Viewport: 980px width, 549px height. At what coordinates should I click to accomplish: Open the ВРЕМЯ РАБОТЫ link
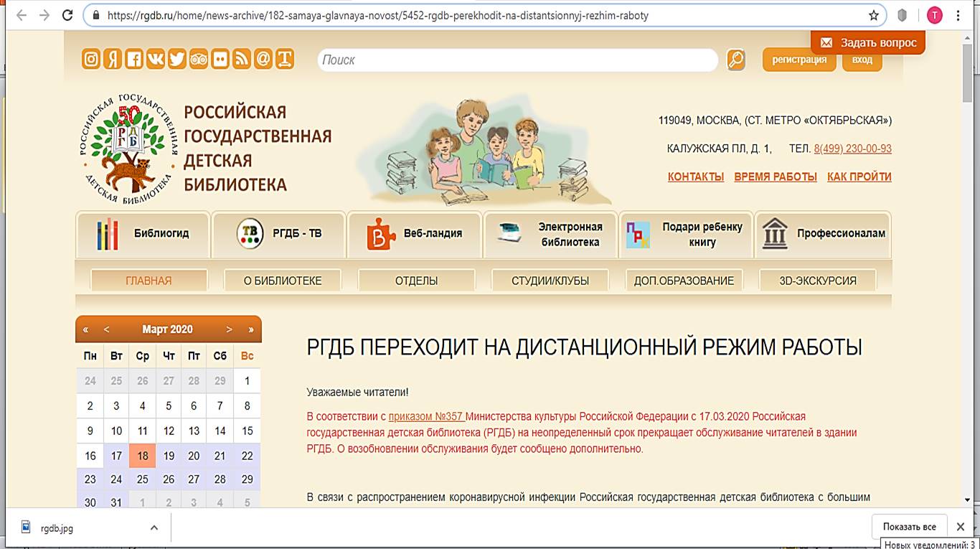(x=776, y=177)
